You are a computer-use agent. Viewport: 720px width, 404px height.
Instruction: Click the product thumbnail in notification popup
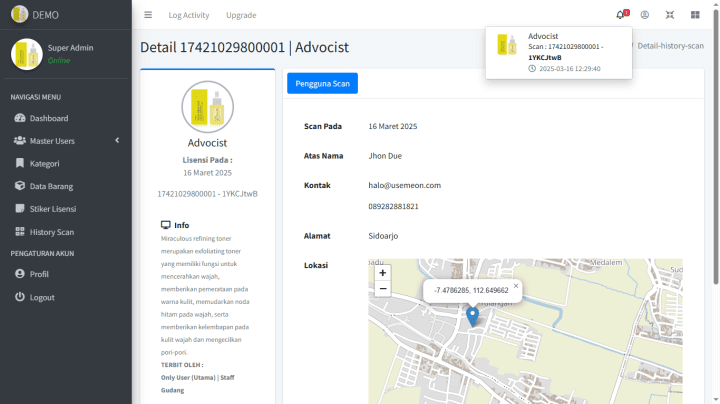(507, 45)
